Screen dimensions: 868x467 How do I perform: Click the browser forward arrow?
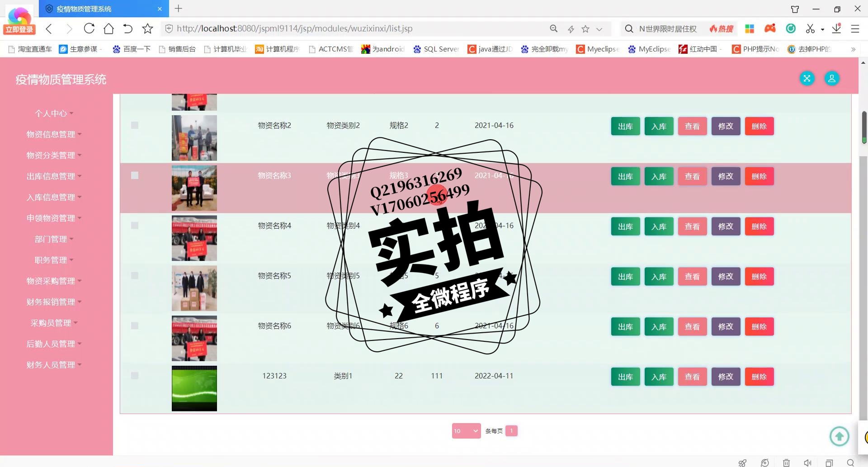pyautogui.click(x=69, y=29)
